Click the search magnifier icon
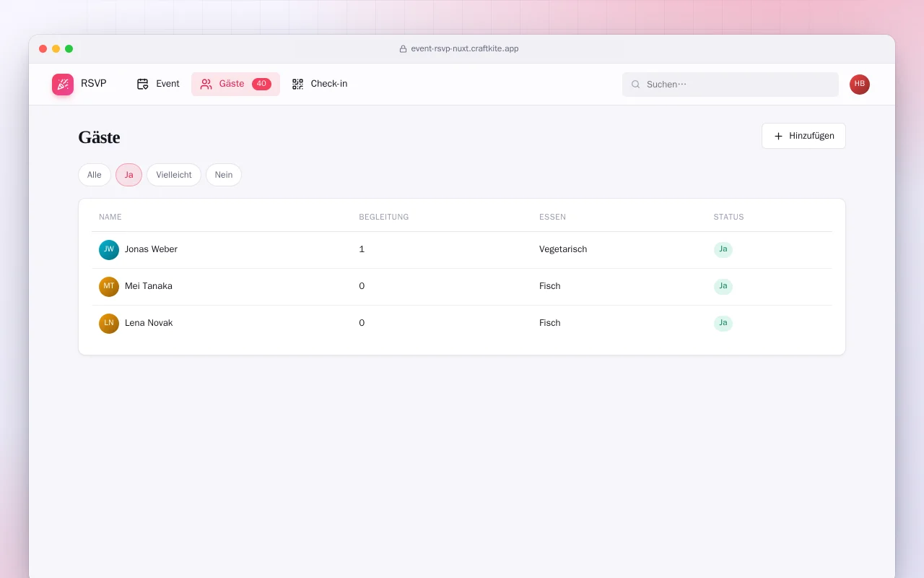The width and height of the screenshot is (924, 578). click(x=636, y=85)
